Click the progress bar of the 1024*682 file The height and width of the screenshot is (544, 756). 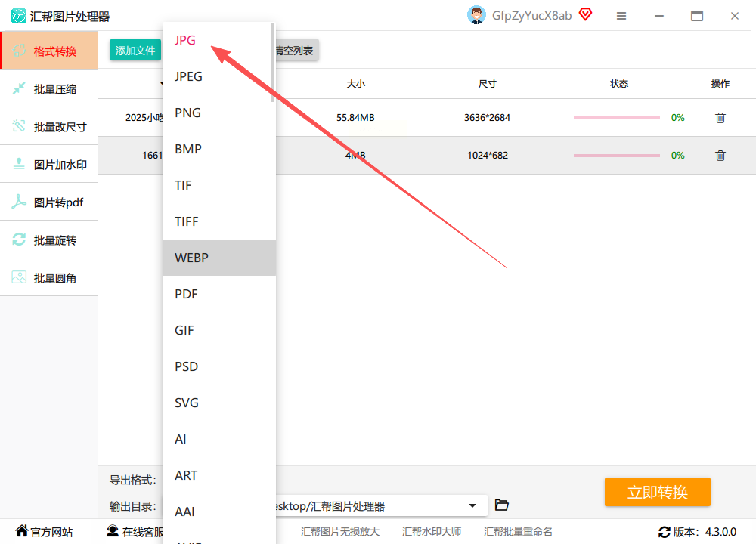point(617,155)
